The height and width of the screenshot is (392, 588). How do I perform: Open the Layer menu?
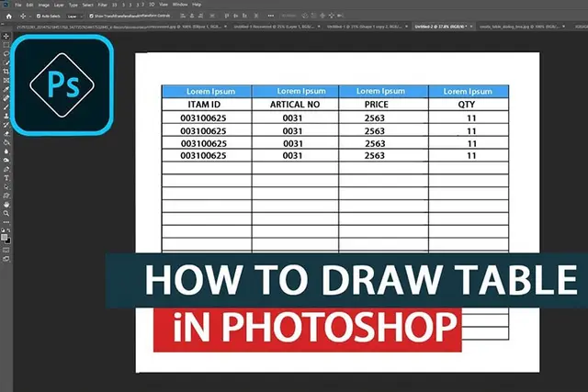tap(59, 5)
